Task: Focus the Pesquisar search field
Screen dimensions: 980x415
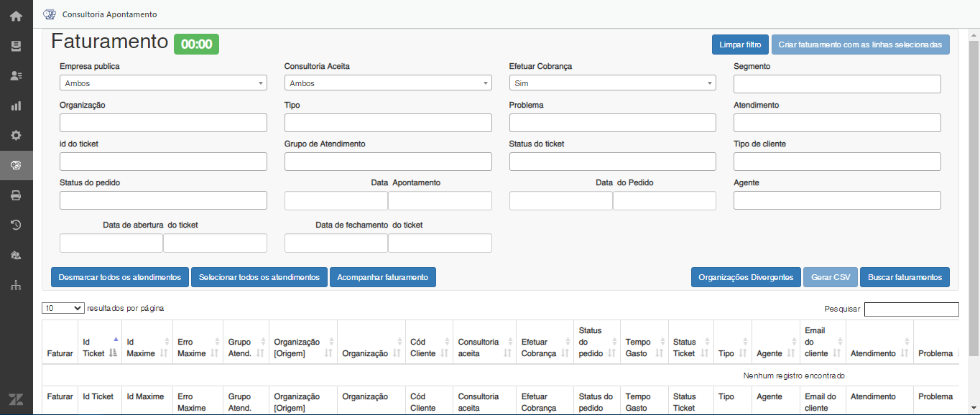Action: coord(911,309)
